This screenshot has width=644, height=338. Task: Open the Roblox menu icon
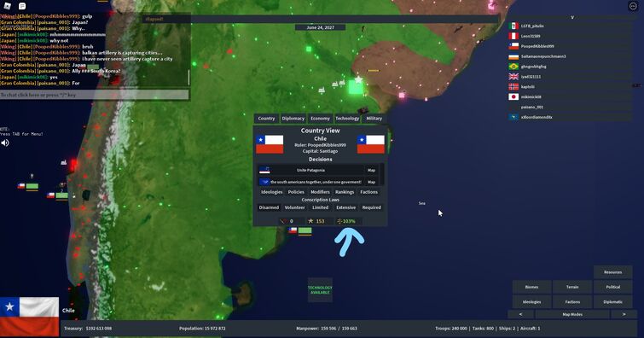point(8,6)
